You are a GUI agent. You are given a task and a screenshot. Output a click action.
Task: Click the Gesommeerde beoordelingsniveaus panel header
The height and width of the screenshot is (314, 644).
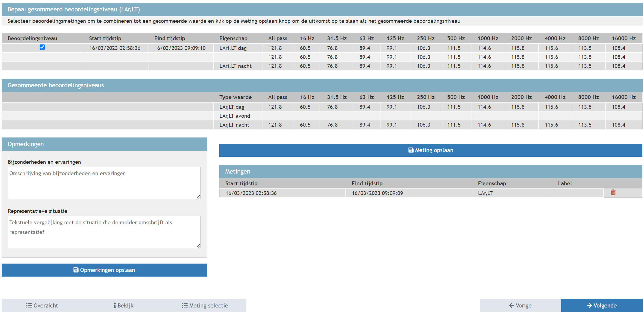[x=56, y=85]
